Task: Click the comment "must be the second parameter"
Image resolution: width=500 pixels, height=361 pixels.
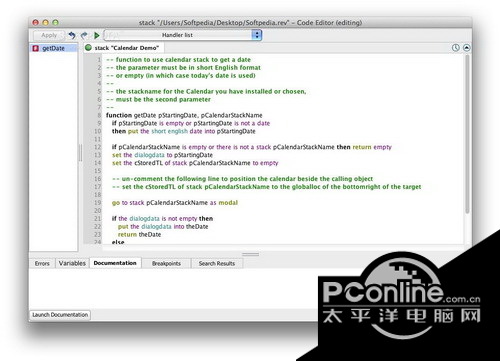Action: (x=158, y=99)
